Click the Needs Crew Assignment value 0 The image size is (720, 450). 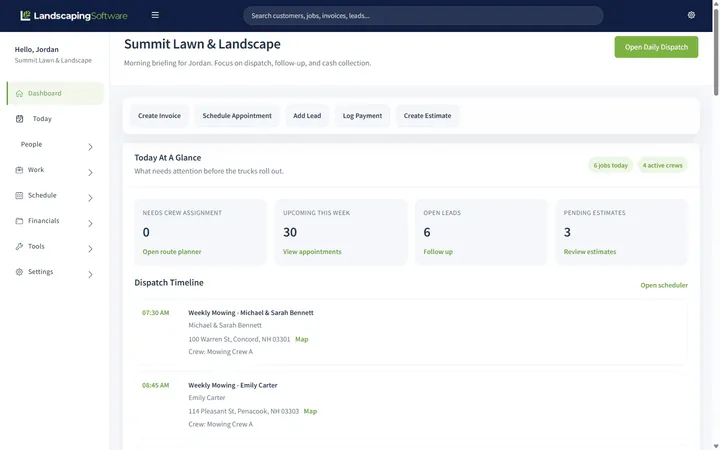(x=146, y=232)
